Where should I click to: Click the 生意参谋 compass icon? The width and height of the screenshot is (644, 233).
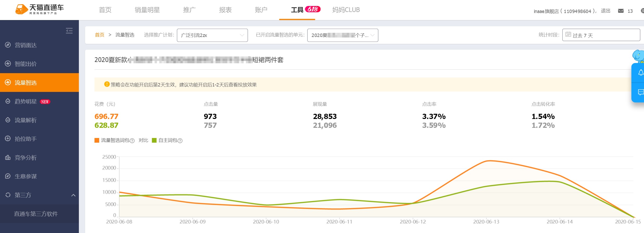coord(8,176)
